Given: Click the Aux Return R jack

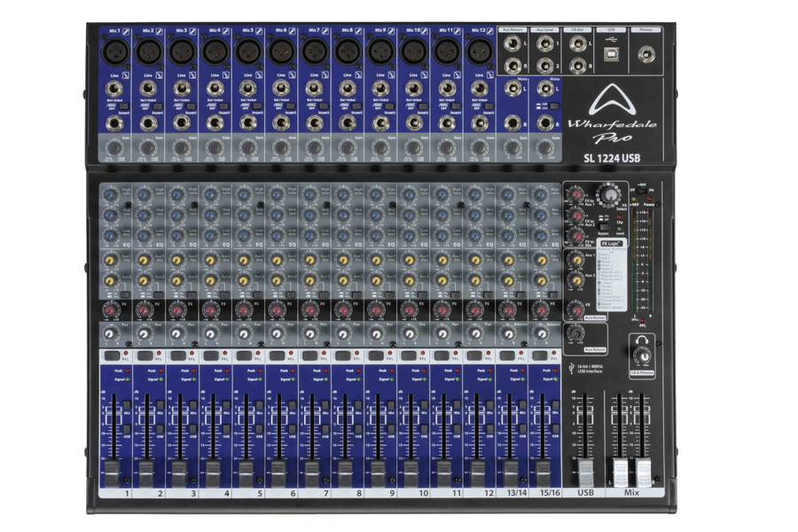Looking at the screenshot, I should tap(512, 66).
